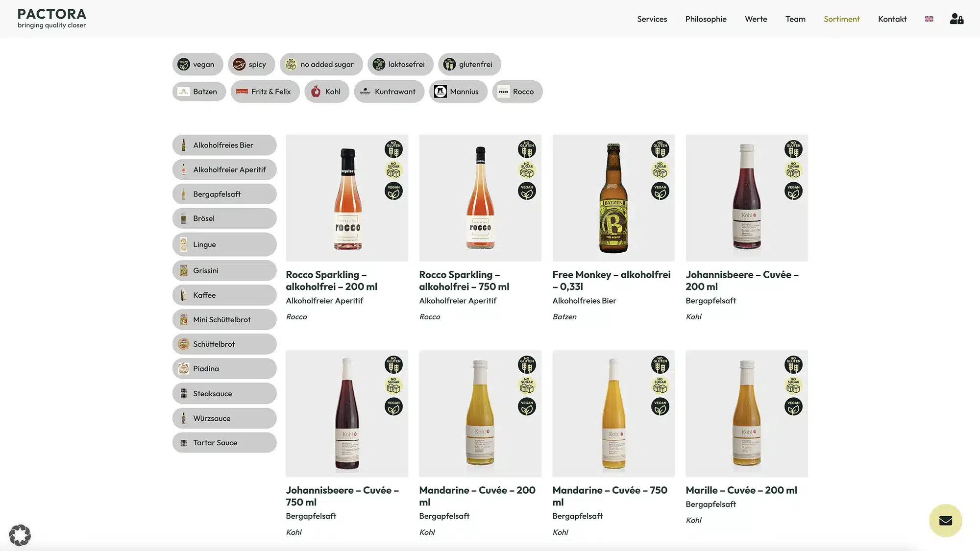Click the Vegan badge on Johannisbeere Cuvée 200 ml

(x=793, y=191)
